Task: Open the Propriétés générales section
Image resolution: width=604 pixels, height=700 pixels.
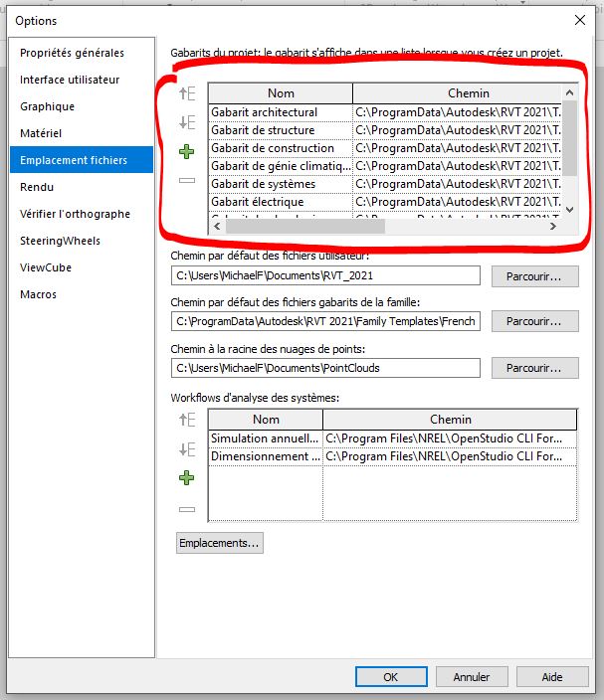Action: [x=72, y=53]
